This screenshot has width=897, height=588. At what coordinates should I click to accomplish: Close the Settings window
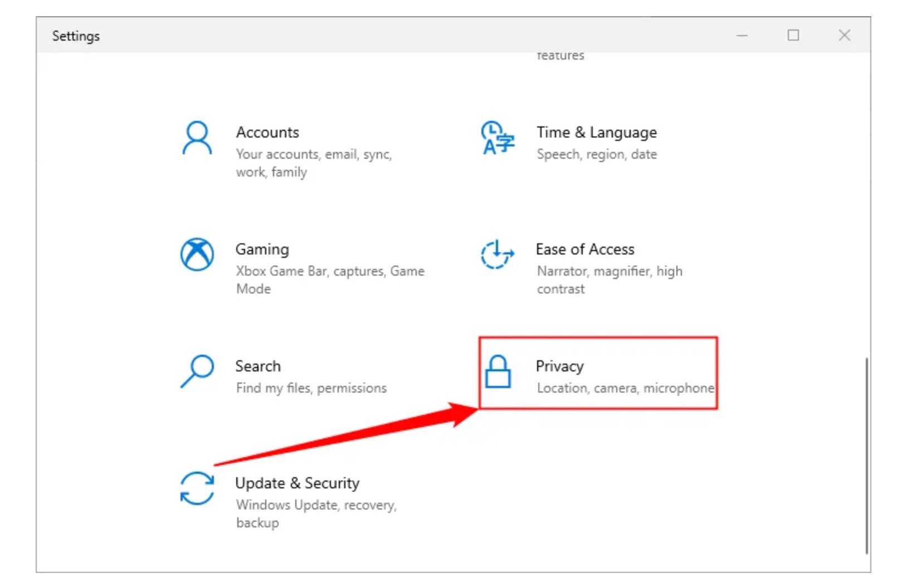(845, 36)
